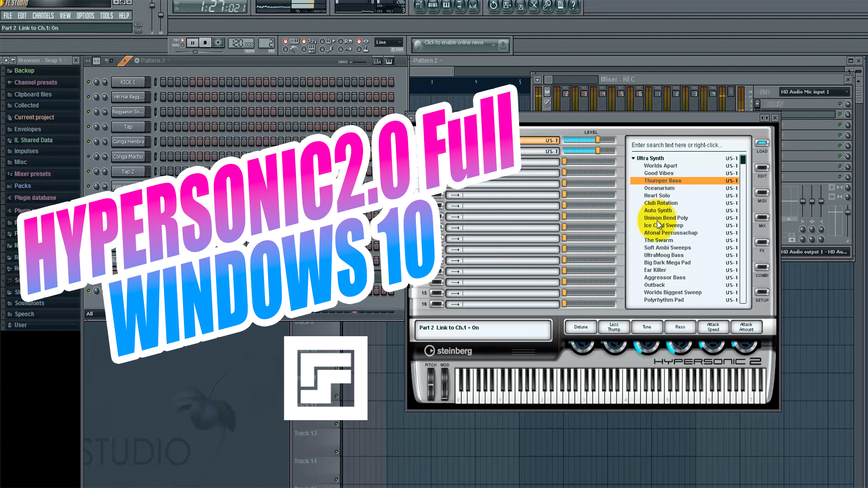Viewport: 868px width, 488px height.
Task: Mute the Hit Hat Regg channel LED
Action: pos(89,97)
